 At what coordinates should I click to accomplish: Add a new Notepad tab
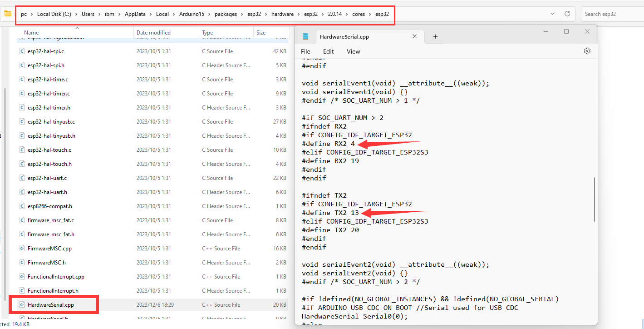pos(435,37)
